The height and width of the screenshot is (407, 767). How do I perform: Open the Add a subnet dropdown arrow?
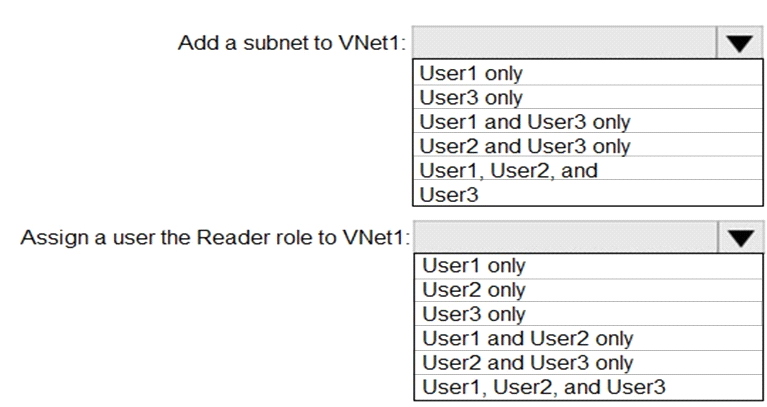739,43
